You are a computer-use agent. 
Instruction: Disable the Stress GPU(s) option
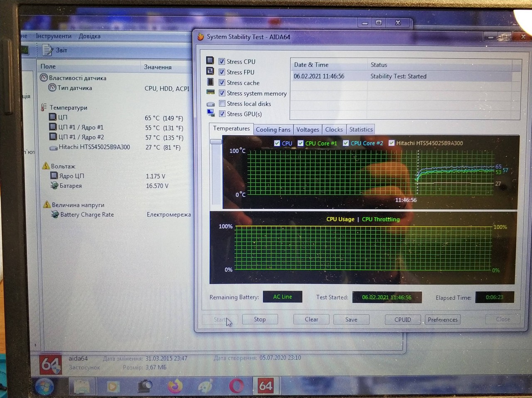pos(222,114)
